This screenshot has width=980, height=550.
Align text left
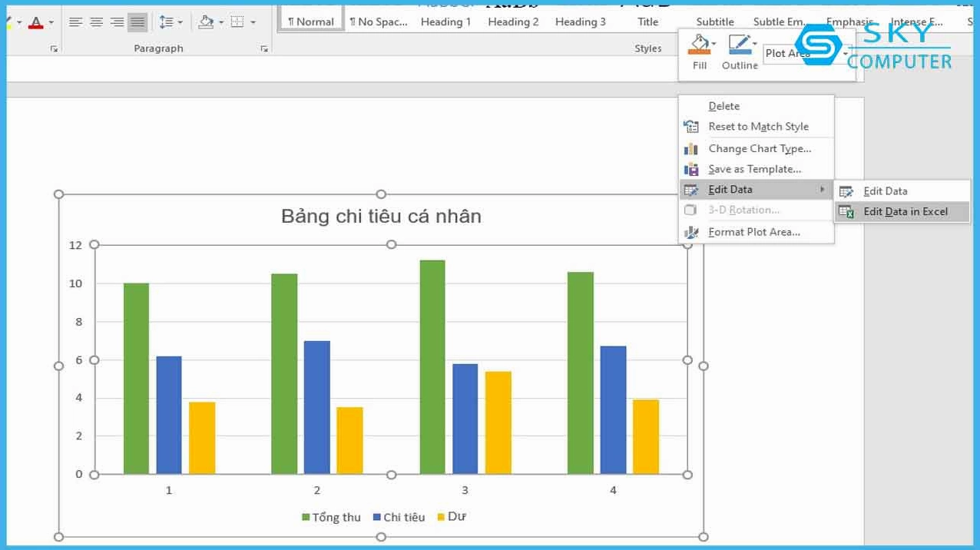[x=75, y=22]
